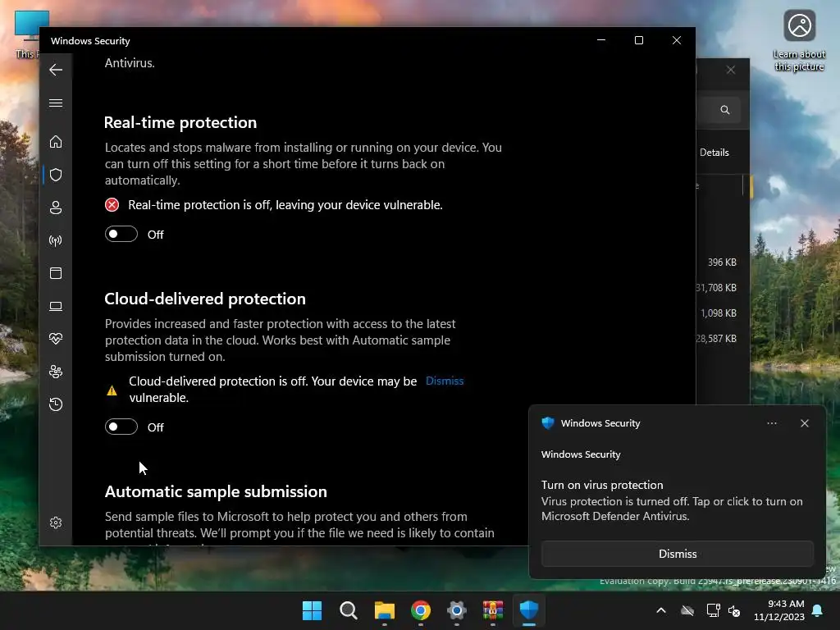Select 1,098 KB size entry in background window
This screenshot has height=630, width=840.
[719, 313]
